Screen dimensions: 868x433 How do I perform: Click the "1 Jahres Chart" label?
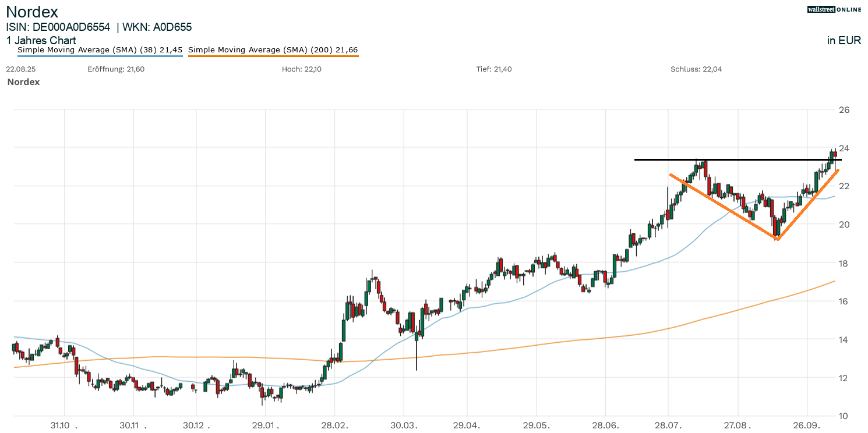coord(41,41)
